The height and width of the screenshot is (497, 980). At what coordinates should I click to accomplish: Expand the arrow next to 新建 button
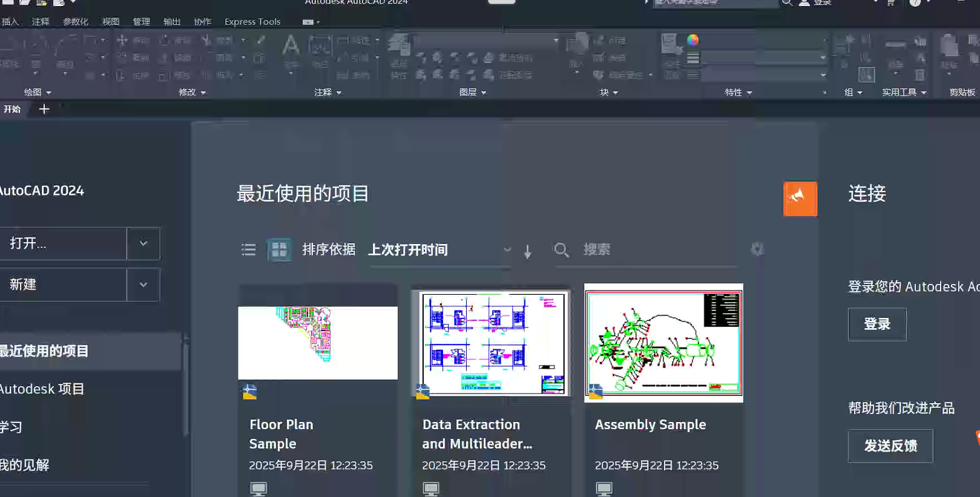point(143,285)
